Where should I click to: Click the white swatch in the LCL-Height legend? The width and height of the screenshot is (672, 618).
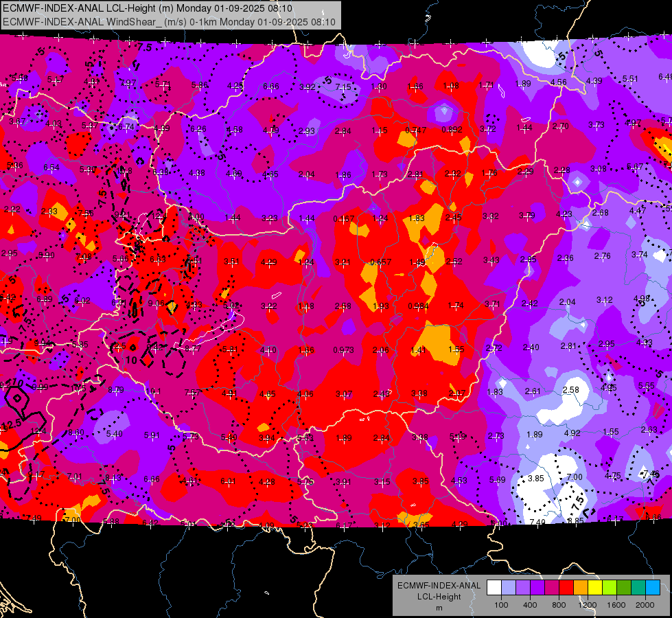494,588
